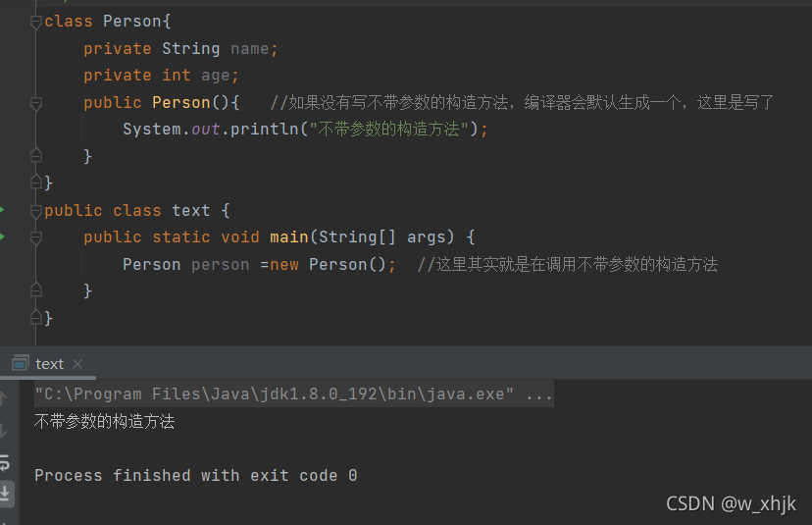Click the Process finished with exit code 0 line
812x525 pixels.
click(196, 475)
